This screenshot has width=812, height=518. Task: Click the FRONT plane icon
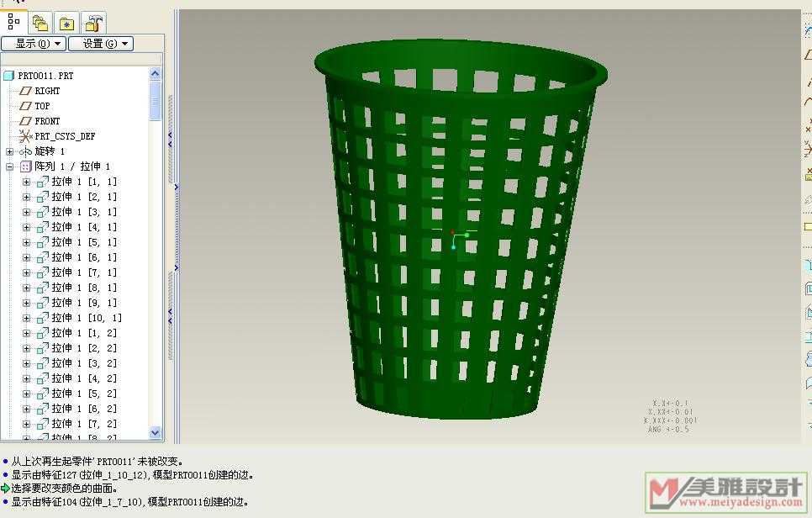point(25,121)
